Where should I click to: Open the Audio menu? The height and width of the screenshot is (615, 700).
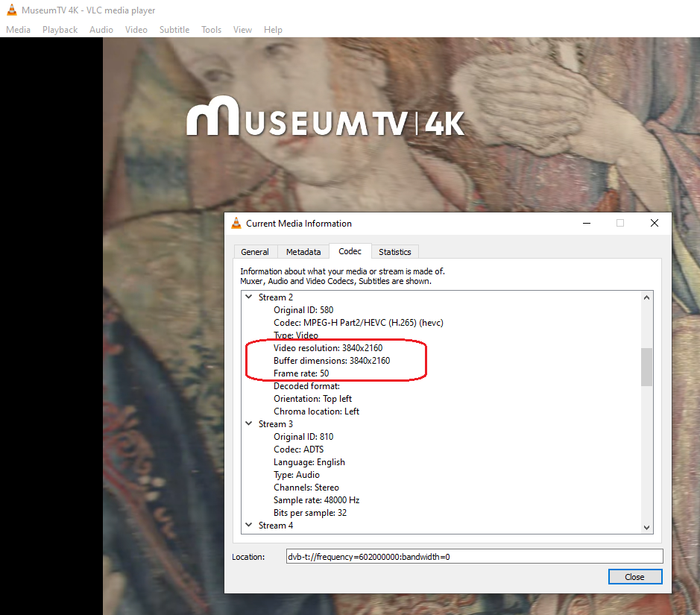pos(101,30)
